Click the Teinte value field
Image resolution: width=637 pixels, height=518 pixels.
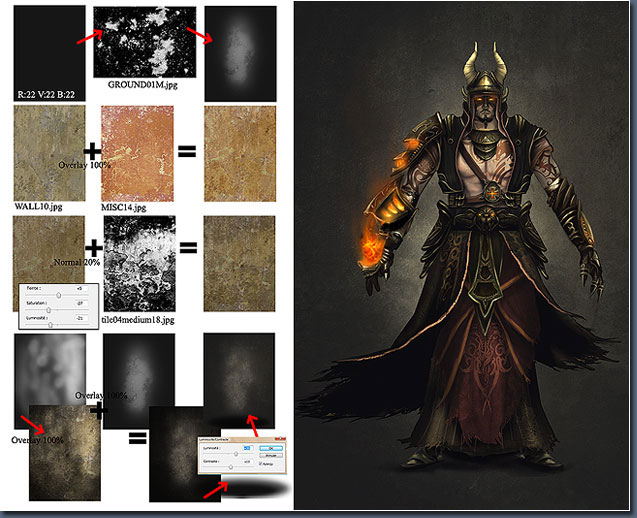pyautogui.click(x=81, y=288)
